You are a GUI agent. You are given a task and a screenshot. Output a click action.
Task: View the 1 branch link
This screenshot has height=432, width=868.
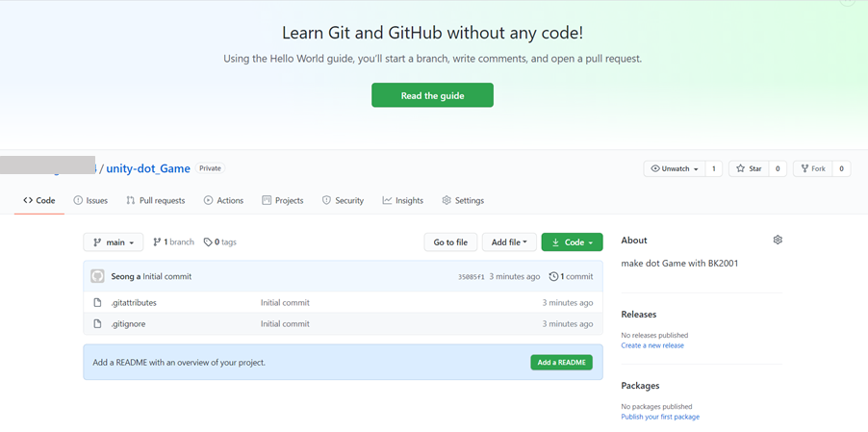tap(174, 242)
